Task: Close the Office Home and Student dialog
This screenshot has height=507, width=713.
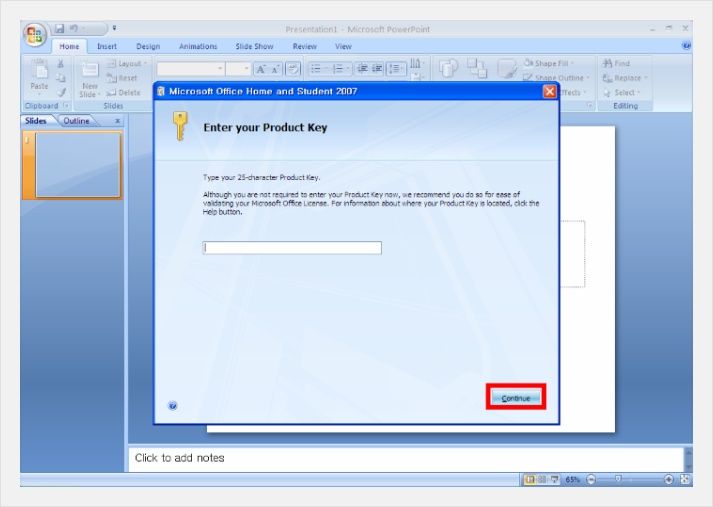Action: (x=549, y=91)
